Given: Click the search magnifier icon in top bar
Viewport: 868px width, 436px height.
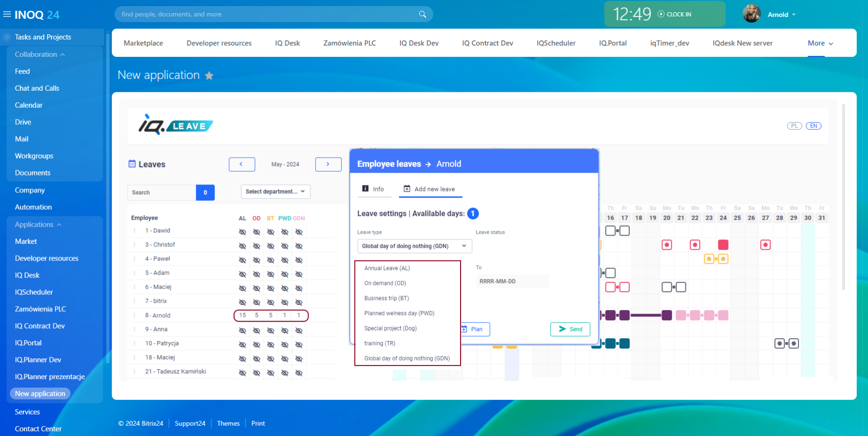Looking at the screenshot, I should point(422,14).
